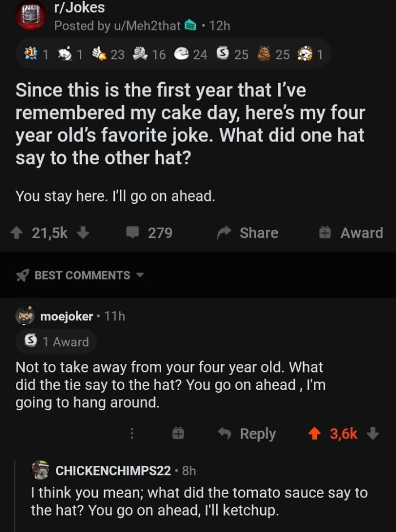This screenshot has height=532, width=396.
Task: Open CHICKENCHIMPS22's avatar icon
Action: pyautogui.click(x=40, y=469)
